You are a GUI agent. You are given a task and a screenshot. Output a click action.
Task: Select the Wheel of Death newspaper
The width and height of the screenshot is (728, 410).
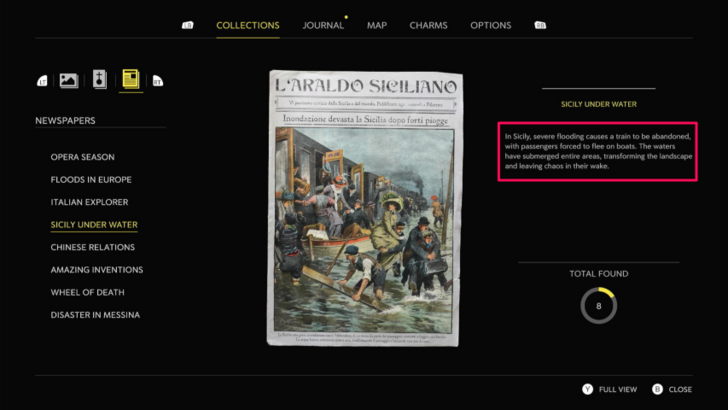(87, 293)
